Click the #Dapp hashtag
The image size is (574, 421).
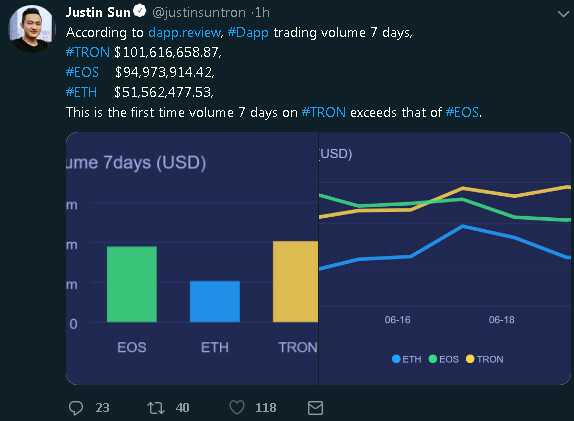click(248, 33)
